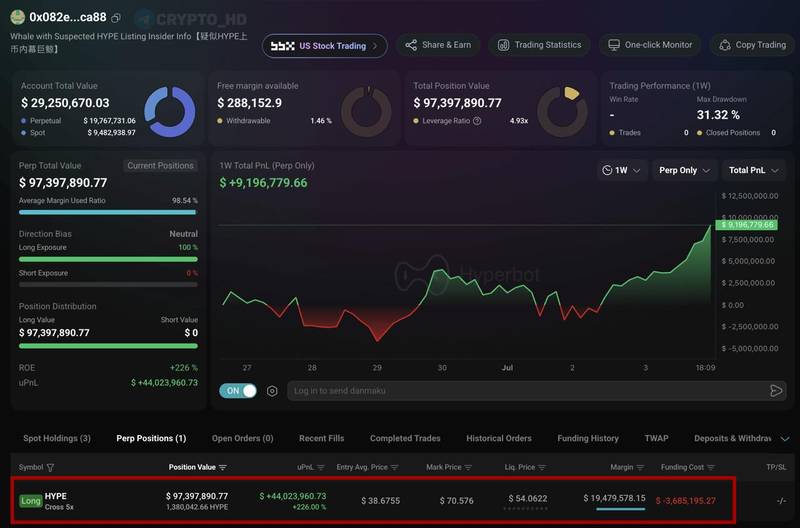Send danmaku with paper plane icon

776,391
